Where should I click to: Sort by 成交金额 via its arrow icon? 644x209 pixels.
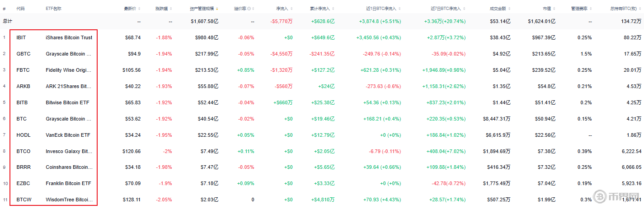[509, 9]
